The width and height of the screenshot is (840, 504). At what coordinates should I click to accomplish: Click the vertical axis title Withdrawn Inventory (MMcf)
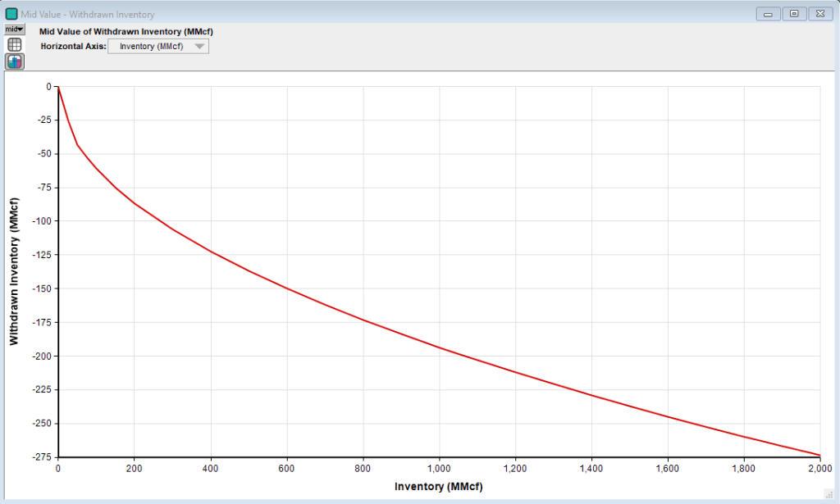pos(14,270)
